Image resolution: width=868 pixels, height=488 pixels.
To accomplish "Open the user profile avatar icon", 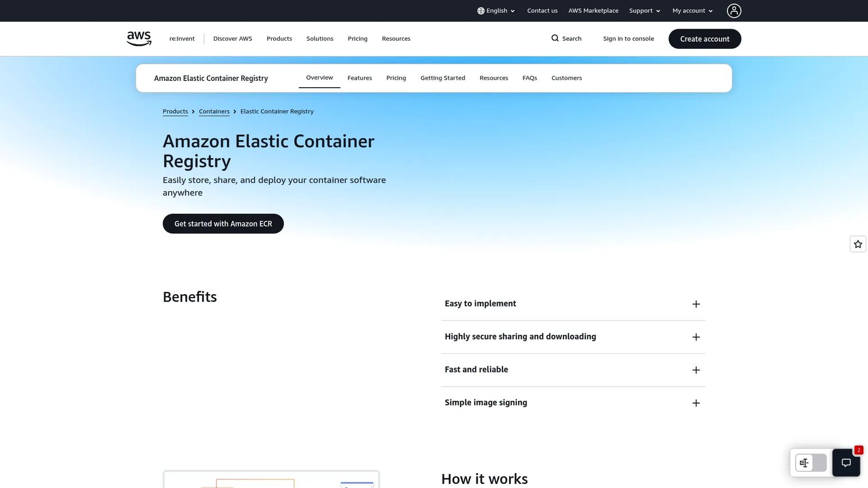I will (734, 11).
